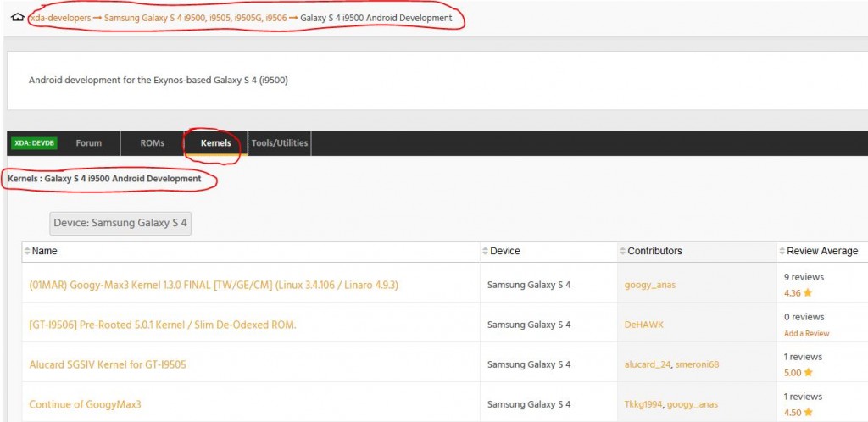Open Alucard SGSIV Kernel for GT-I9505
868x422 pixels.
tap(108, 364)
